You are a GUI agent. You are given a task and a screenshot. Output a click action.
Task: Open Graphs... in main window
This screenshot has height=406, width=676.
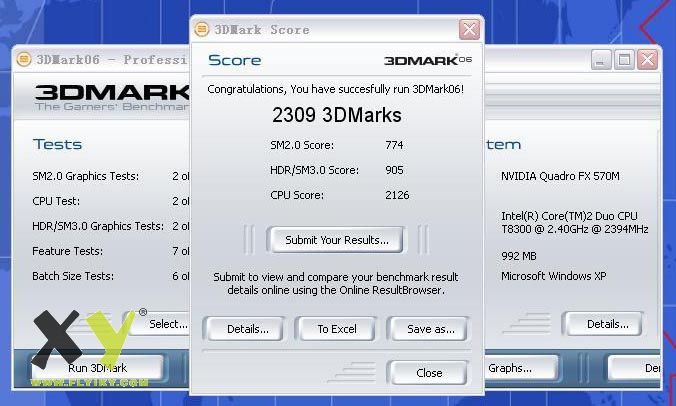[522, 368]
